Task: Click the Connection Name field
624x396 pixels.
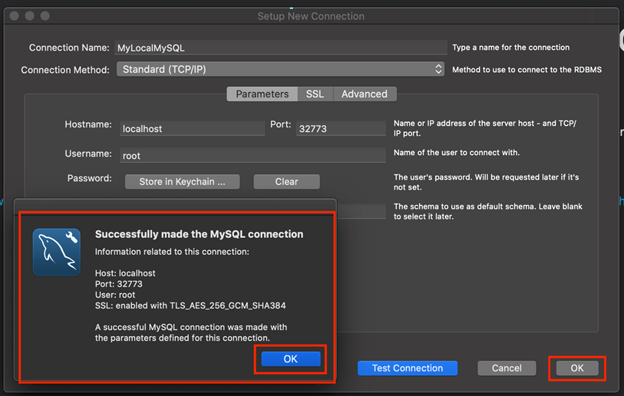Action: pos(281,48)
